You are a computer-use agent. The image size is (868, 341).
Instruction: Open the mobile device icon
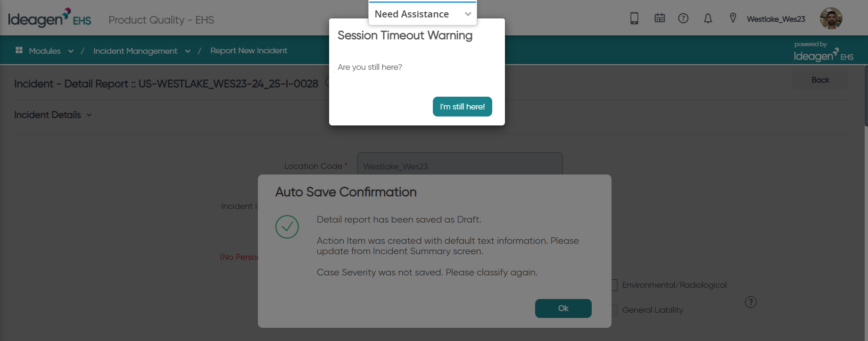coord(634,18)
